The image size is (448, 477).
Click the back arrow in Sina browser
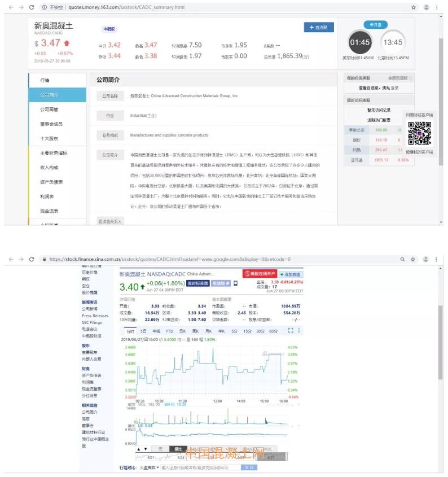tap(8, 259)
